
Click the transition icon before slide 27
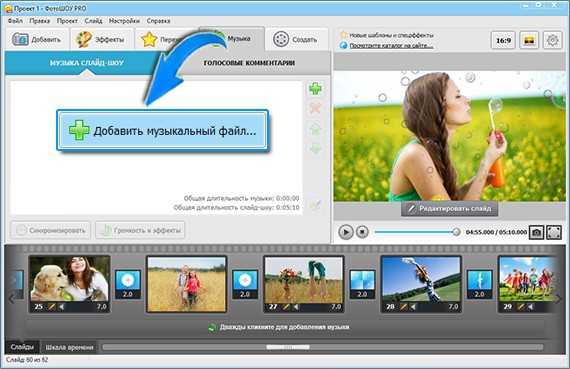click(245, 284)
